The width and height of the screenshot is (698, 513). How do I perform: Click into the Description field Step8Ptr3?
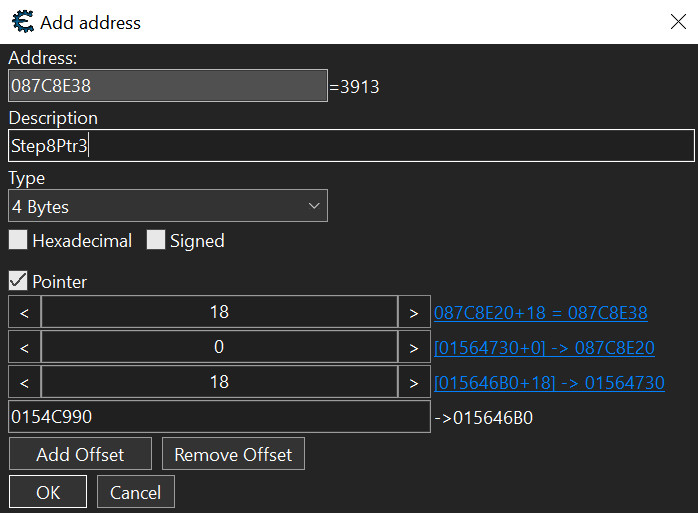click(x=350, y=146)
